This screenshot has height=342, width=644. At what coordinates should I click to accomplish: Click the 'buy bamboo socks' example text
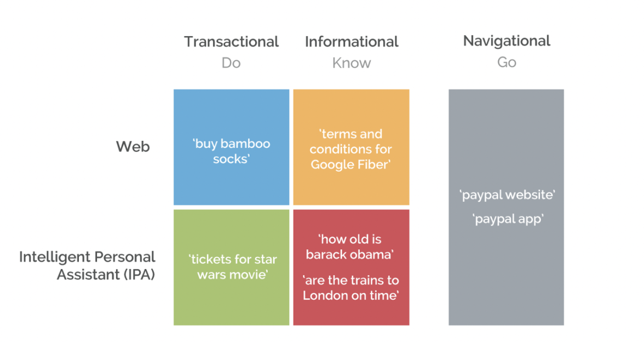[231, 151]
